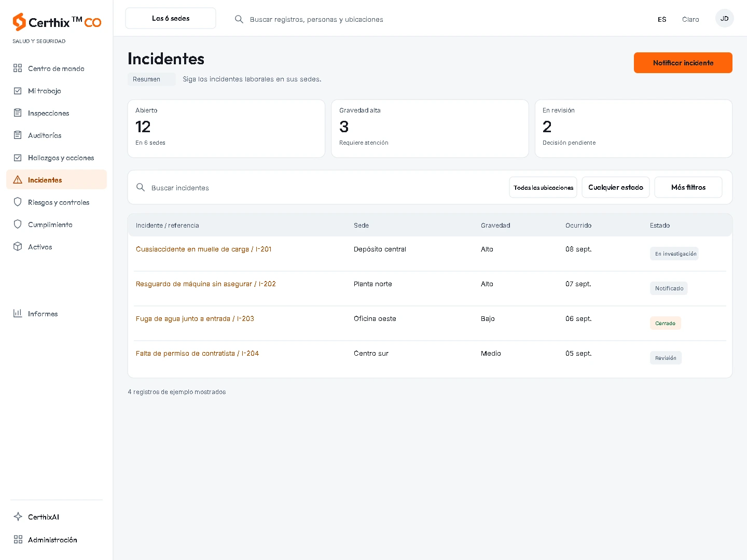The image size is (747, 560).
Task: Open Activos section
Action: coord(57,247)
